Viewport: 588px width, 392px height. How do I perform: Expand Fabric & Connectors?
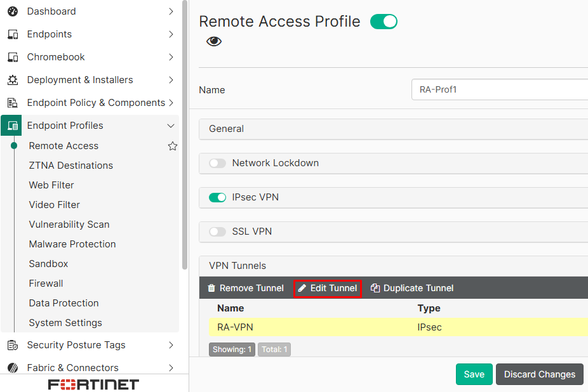(170, 367)
